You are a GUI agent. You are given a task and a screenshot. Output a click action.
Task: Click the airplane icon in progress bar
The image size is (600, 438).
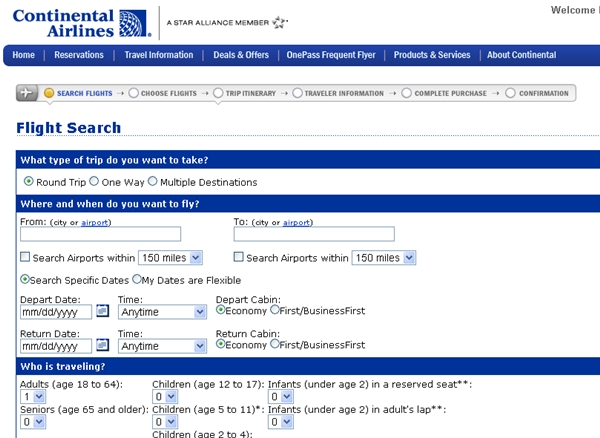(26, 93)
